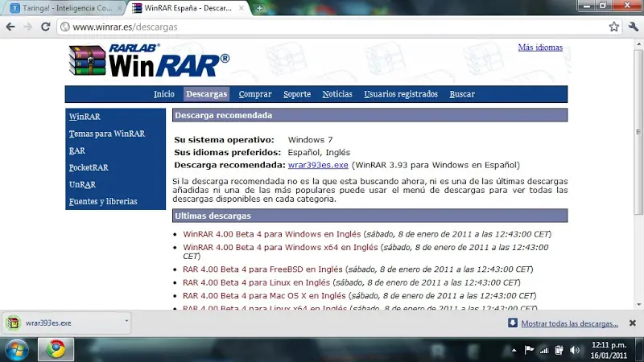Bookmark this page with the star icon
Viewport: 644px width, 362px height.
[x=613, y=27]
